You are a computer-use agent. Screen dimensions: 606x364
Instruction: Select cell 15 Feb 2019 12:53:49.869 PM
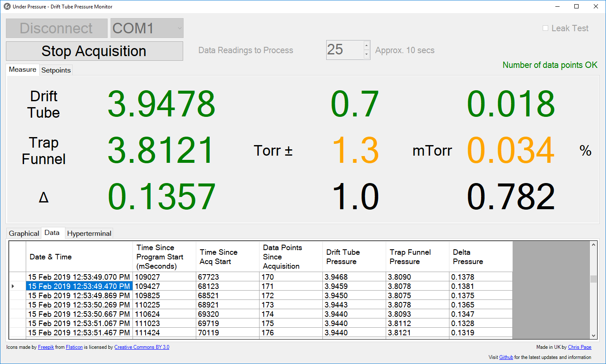click(79, 295)
